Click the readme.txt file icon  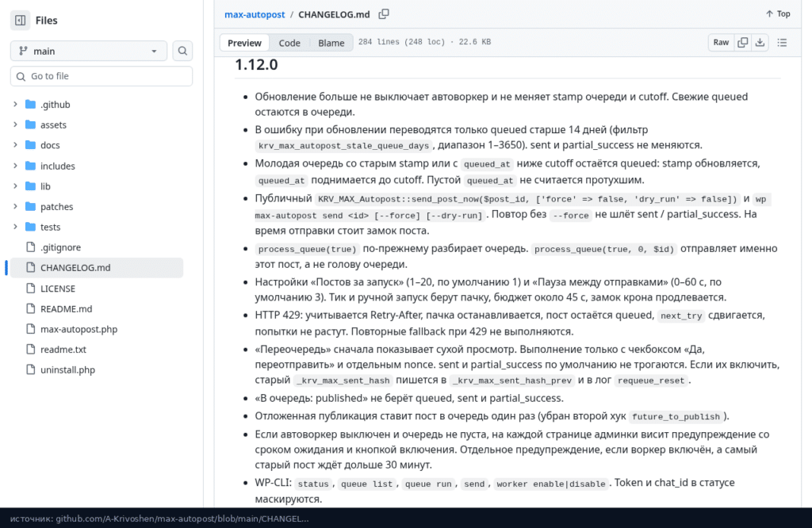31,349
